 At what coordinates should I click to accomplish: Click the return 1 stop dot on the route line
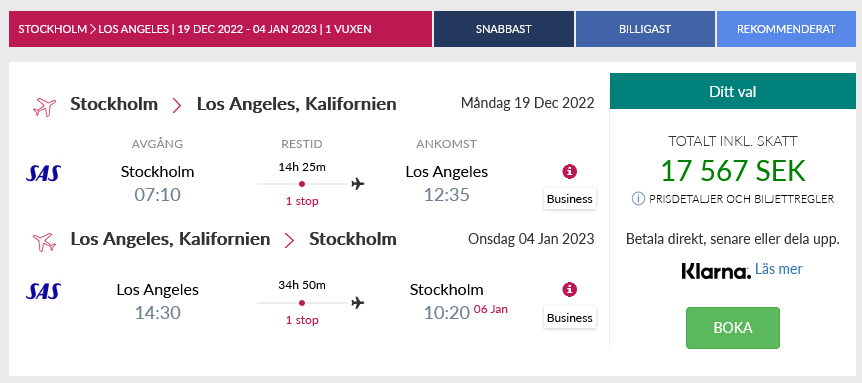(x=302, y=303)
